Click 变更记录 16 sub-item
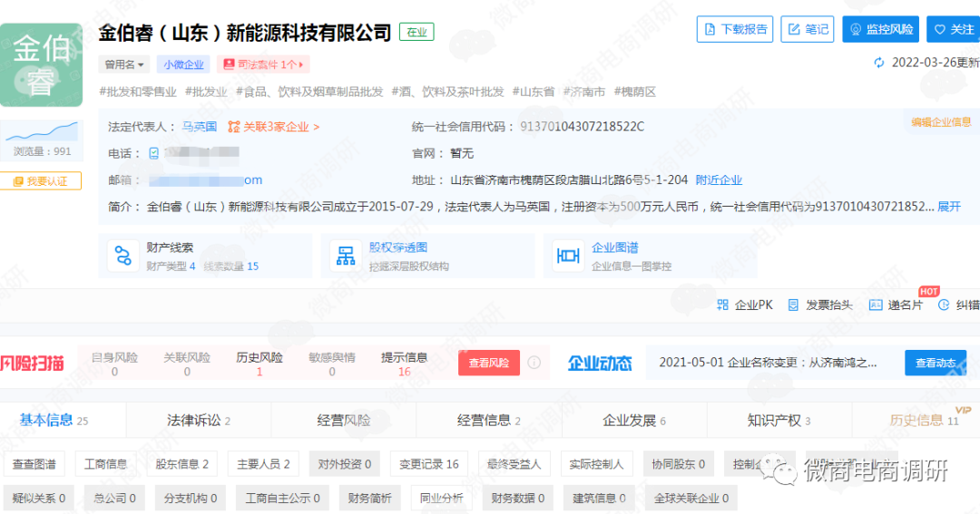The image size is (980, 514). (428, 464)
